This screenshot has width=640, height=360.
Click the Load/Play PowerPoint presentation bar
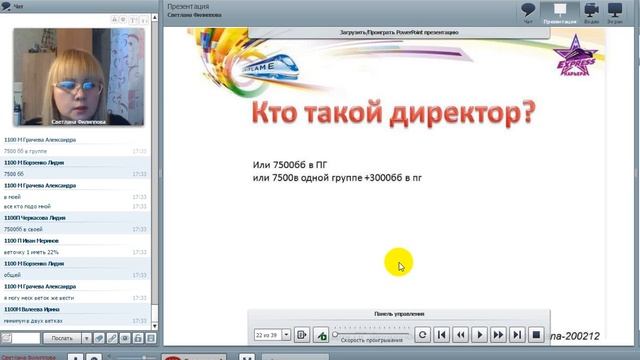(399, 32)
